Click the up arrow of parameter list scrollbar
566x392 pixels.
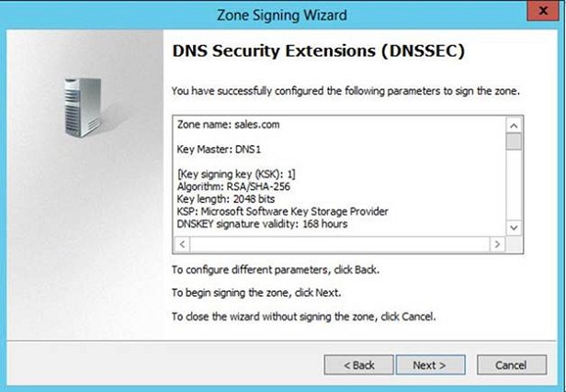point(514,126)
